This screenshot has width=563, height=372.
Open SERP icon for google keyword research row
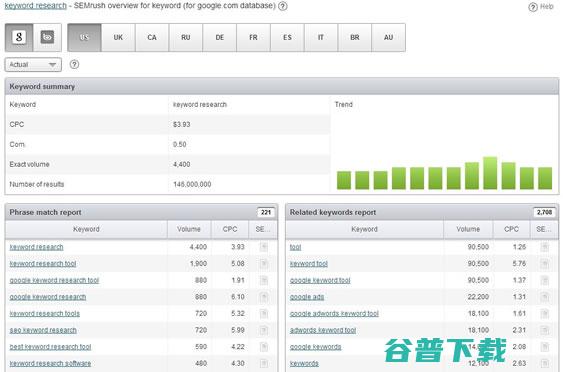264,297
